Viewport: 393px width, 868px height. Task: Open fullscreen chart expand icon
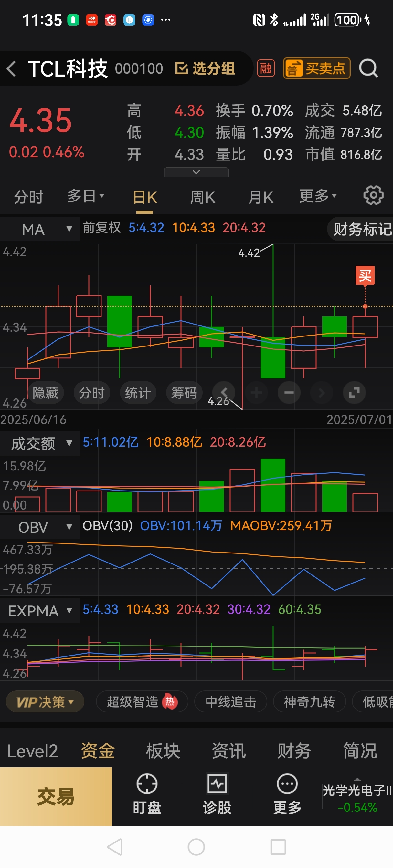pyautogui.click(x=354, y=392)
